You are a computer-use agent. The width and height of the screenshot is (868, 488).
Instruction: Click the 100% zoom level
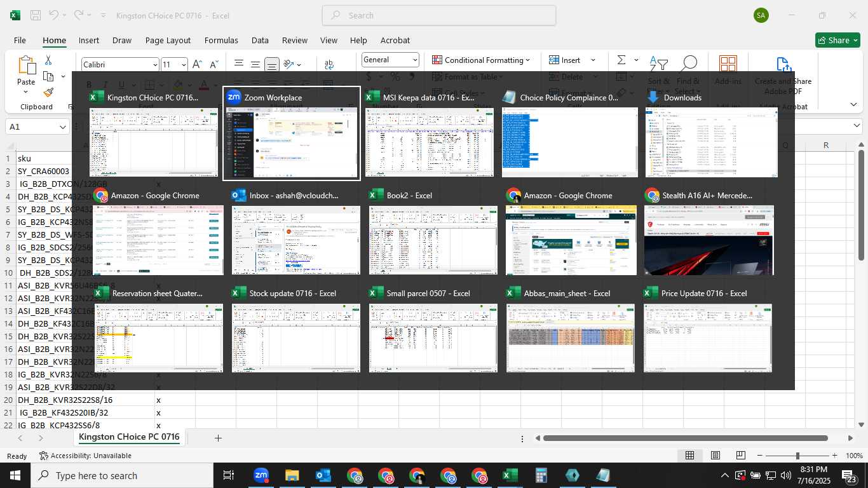[x=854, y=456]
